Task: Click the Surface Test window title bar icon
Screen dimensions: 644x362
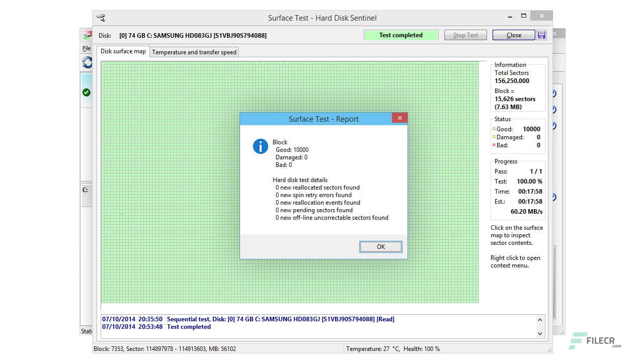Action: pos(101,17)
